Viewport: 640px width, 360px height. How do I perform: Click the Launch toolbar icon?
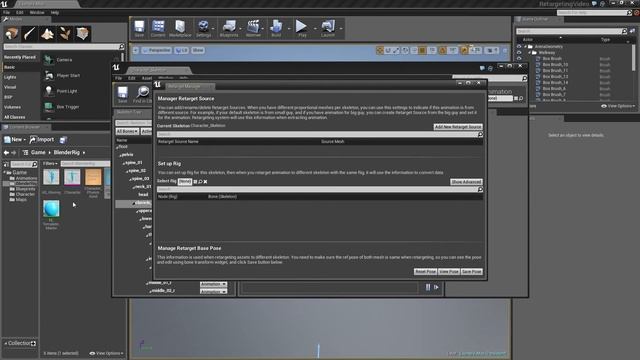328,28
